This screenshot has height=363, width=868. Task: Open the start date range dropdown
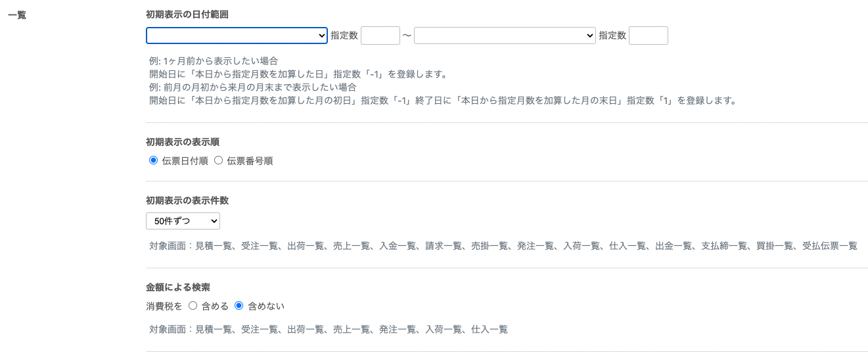237,36
